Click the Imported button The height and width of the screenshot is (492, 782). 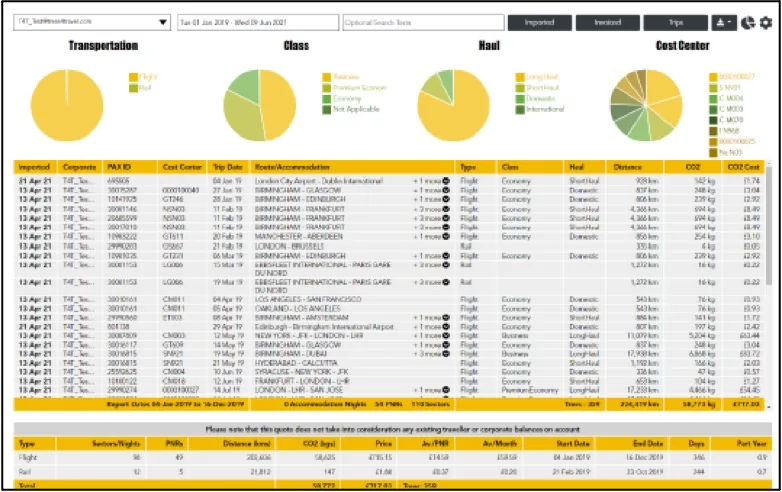(x=540, y=22)
